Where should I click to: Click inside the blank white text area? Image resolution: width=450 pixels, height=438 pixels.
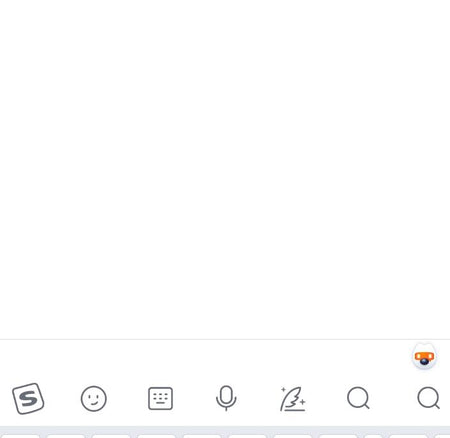[225, 169]
